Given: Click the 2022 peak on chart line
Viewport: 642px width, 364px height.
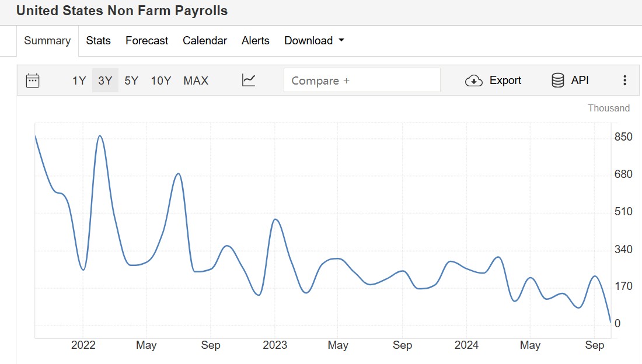Looking at the screenshot, I should 100,136.
